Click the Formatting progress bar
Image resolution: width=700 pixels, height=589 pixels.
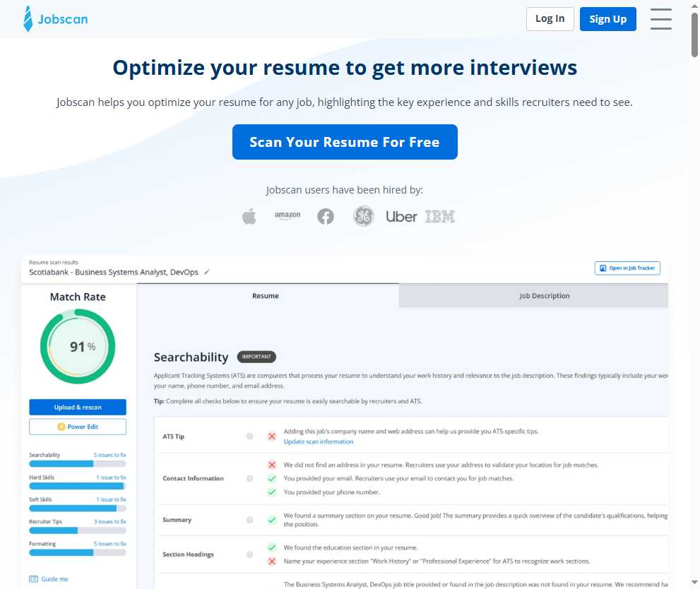click(x=78, y=552)
